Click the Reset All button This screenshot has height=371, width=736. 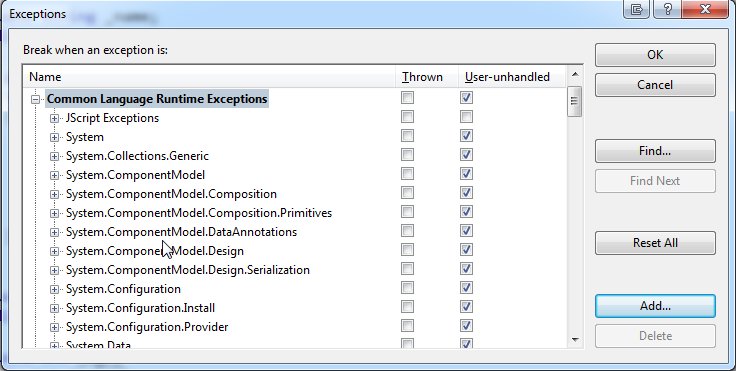pyautogui.click(x=655, y=243)
